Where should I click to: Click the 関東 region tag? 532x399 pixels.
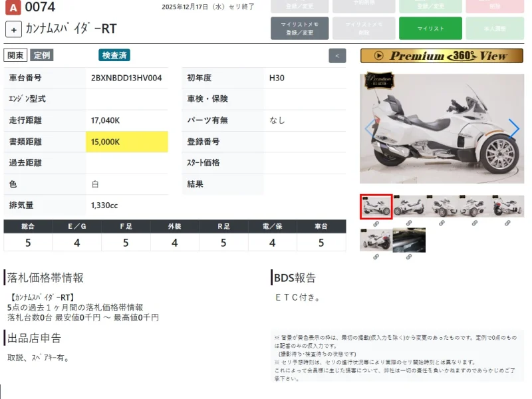click(x=15, y=55)
